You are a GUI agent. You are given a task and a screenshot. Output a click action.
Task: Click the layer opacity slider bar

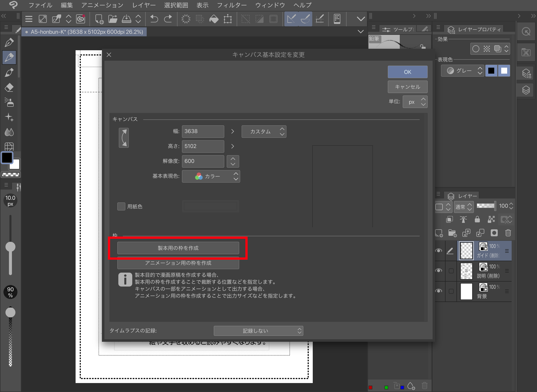486,206
